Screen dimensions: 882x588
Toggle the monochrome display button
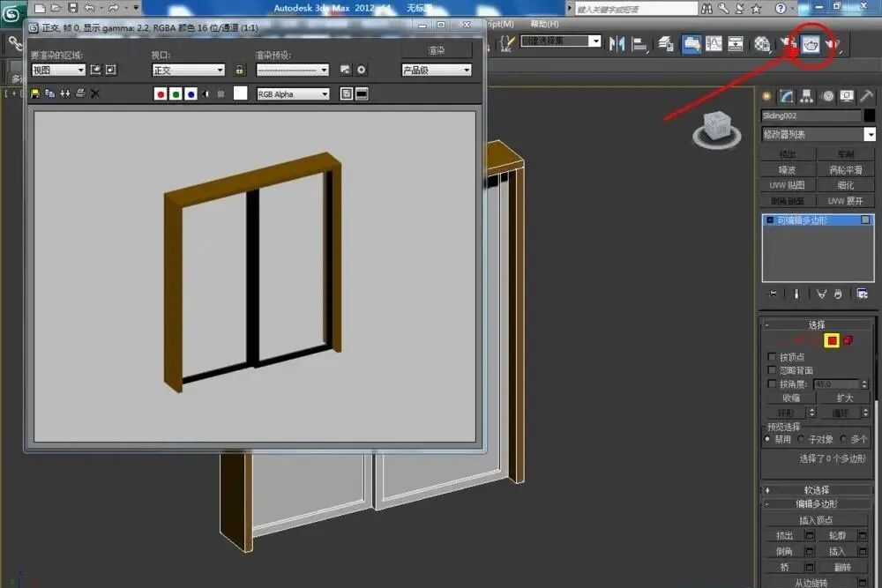click(x=221, y=93)
